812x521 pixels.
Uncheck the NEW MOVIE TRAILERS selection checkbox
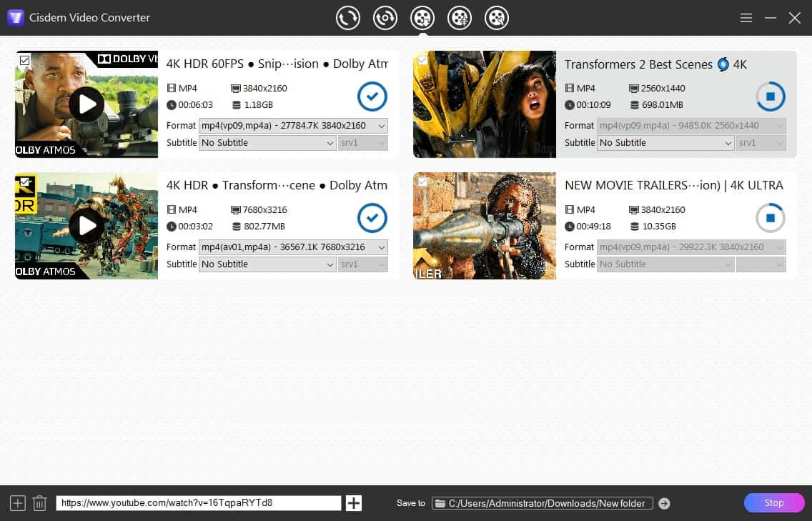pyautogui.click(x=423, y=182)
